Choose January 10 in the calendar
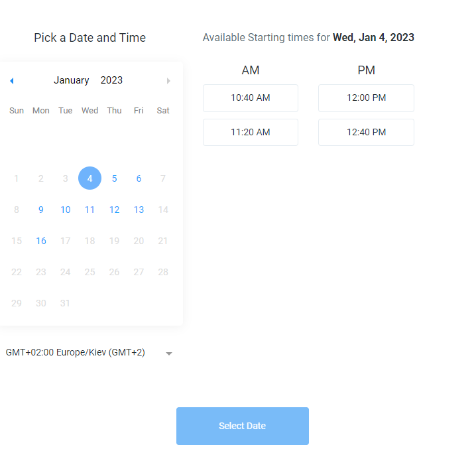 tap(65, 210)
